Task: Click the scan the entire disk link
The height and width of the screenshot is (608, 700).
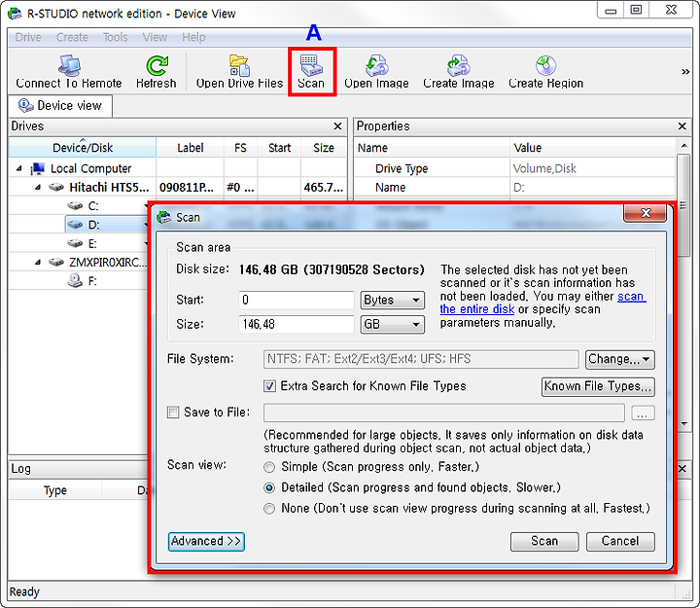Action: [542, 303]
